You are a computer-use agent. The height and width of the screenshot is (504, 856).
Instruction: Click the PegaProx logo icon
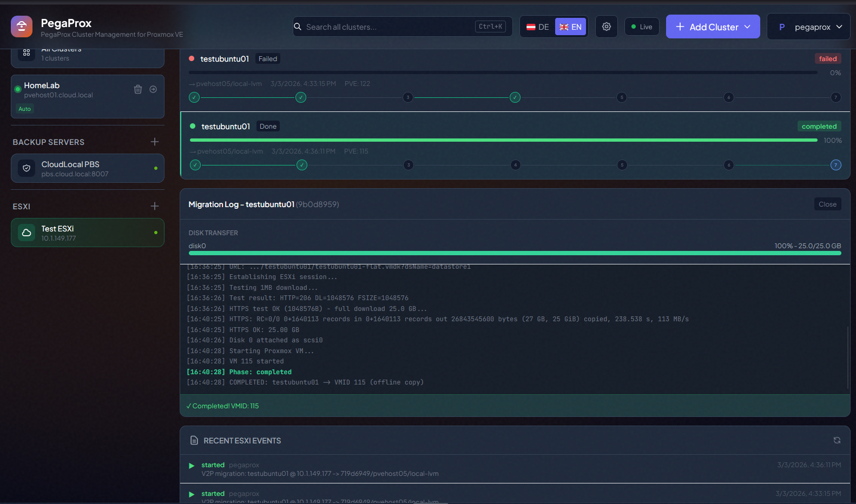(22, 26)
